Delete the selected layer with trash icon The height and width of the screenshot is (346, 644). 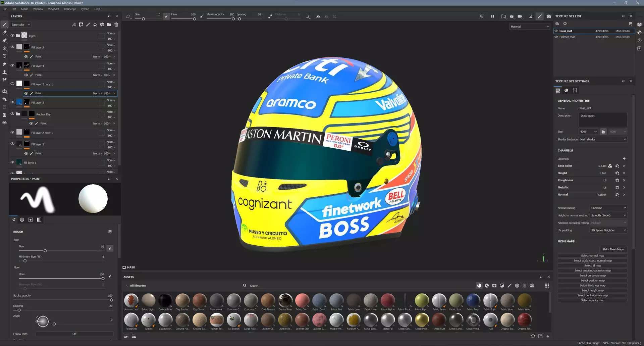click(116, 24)
